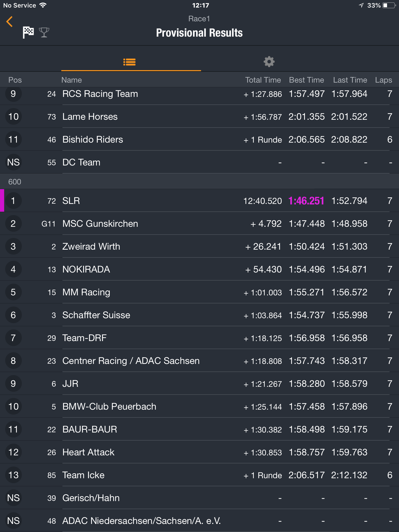Select the SLR result row
The height and width of the screenshot is (532, 399).
199,201
